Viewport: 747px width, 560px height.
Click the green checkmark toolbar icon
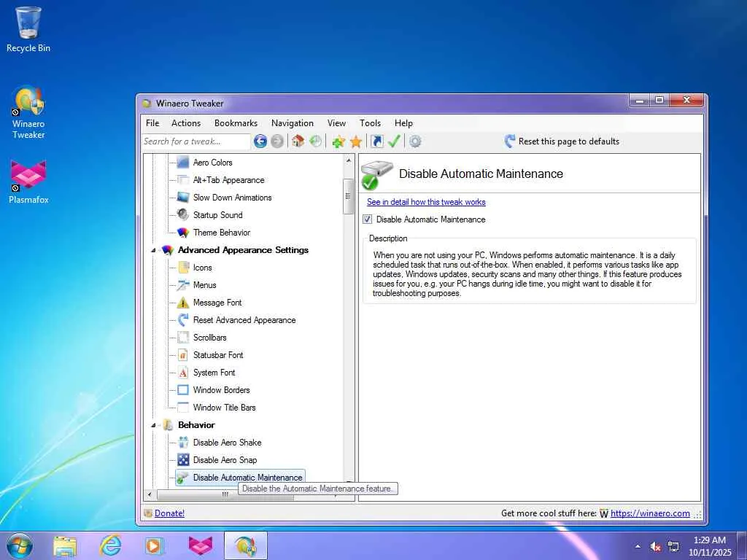pos(394,141)
